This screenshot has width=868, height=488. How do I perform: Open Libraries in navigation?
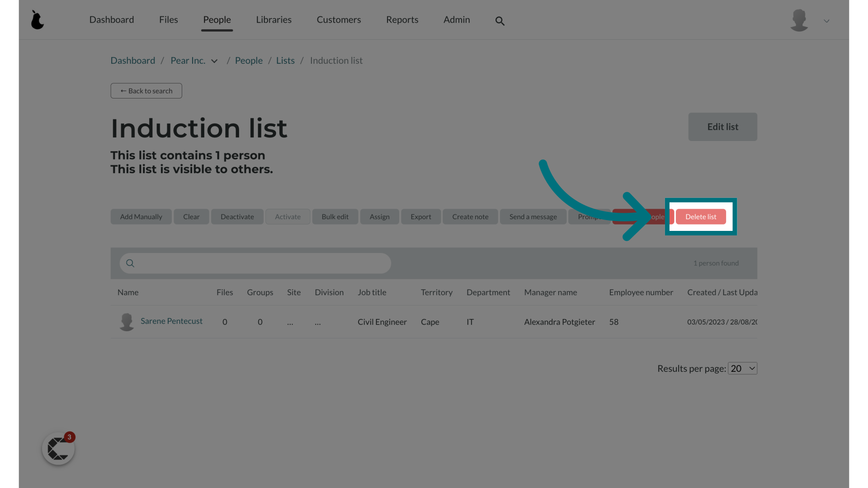click(x=274, y=19)
